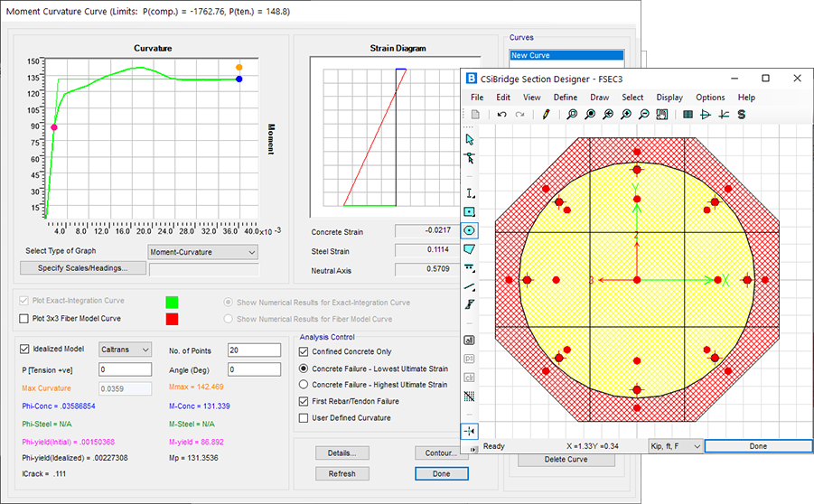
Task: Open the Draw menu
Action: [600, 98]
